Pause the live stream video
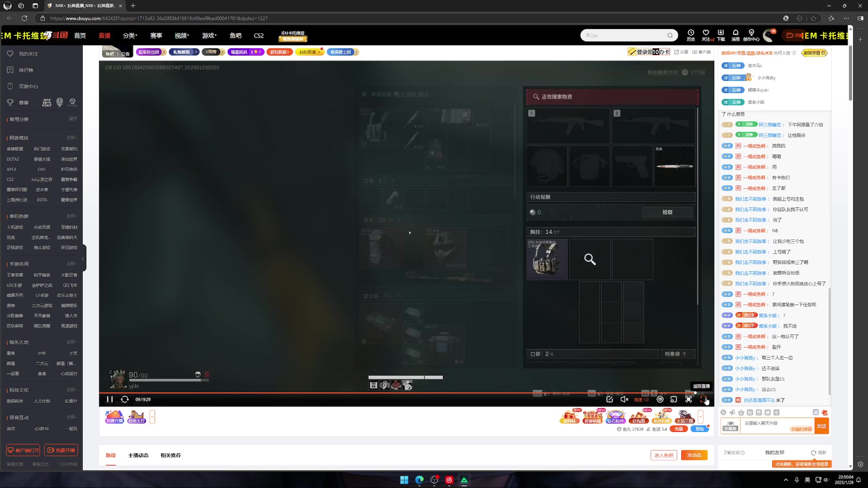868x488 pixels. click(x=109, y=399)
